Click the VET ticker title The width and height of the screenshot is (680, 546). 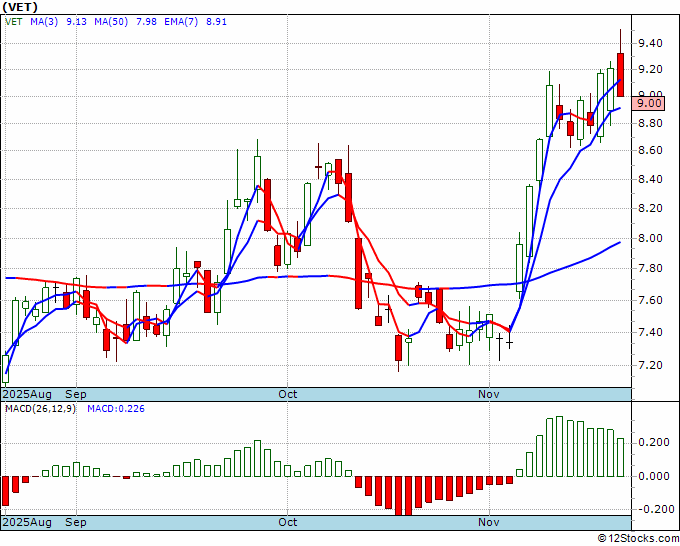20,7
